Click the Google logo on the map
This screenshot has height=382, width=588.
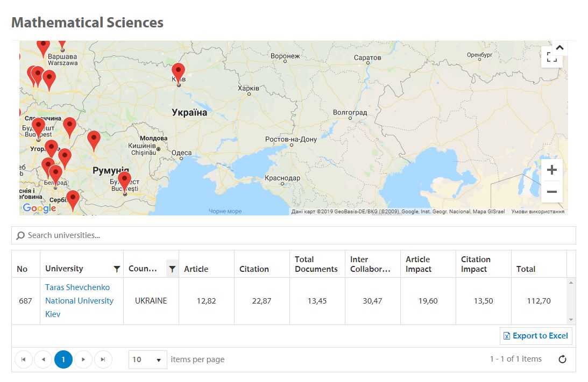click(39, 208)
